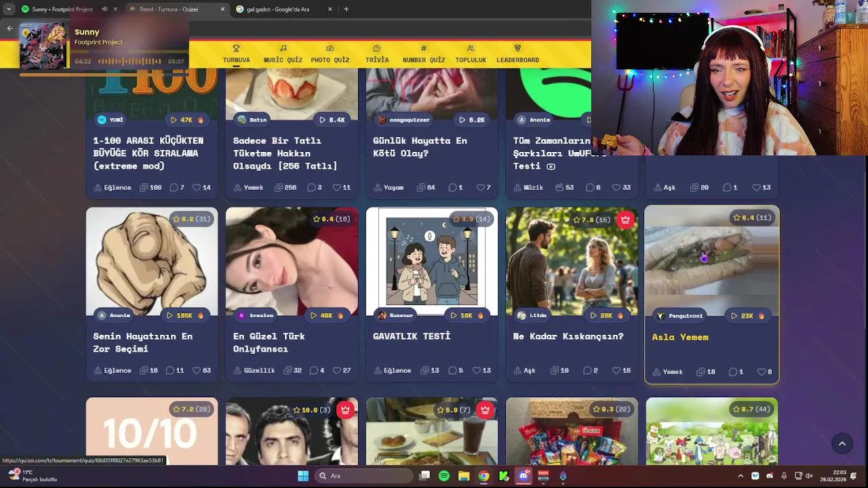Screen dimensions: 868x488
Task: Close the Trend - Turnuva - Quizei tab
Action: pos(222,9)
